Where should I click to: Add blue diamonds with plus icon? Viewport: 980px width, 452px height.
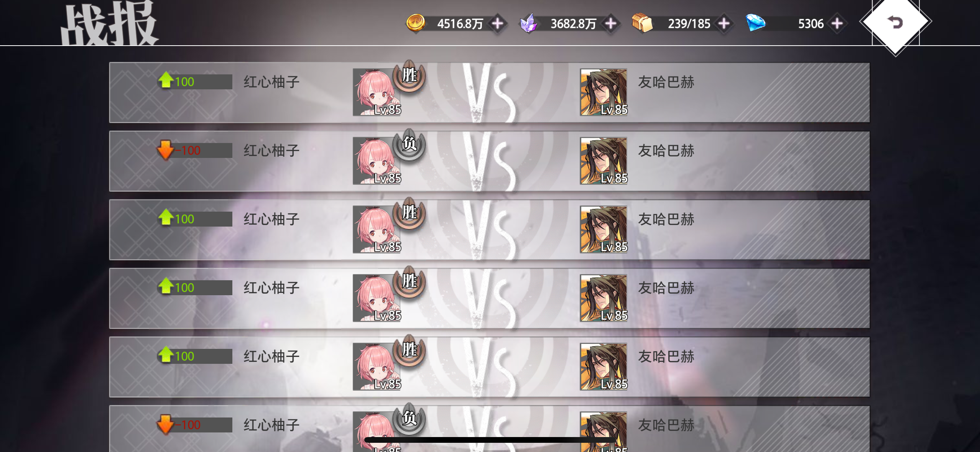pos(837,23)
